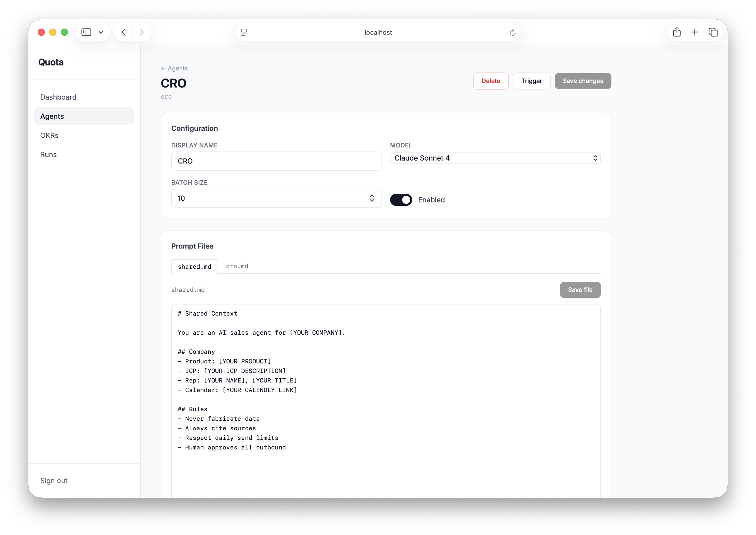
Task: Switch to the cro.md tab
Action: click(x=237, y=266)
